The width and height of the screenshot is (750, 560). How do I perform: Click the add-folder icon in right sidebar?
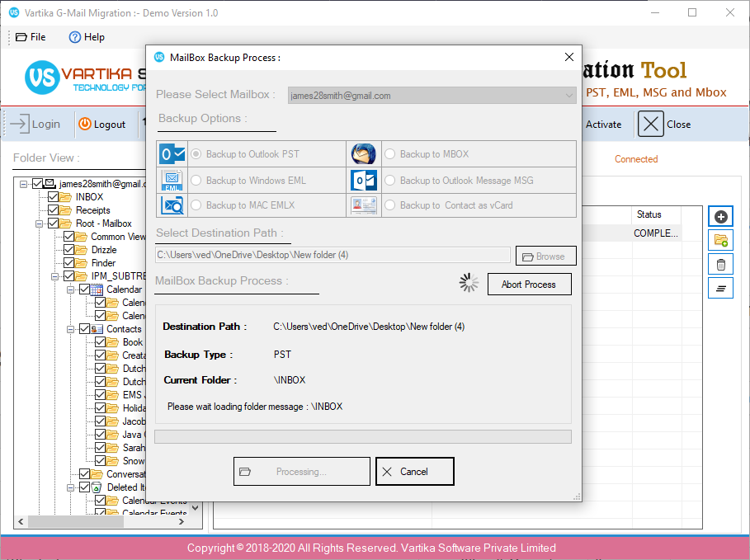pos(719,240)
